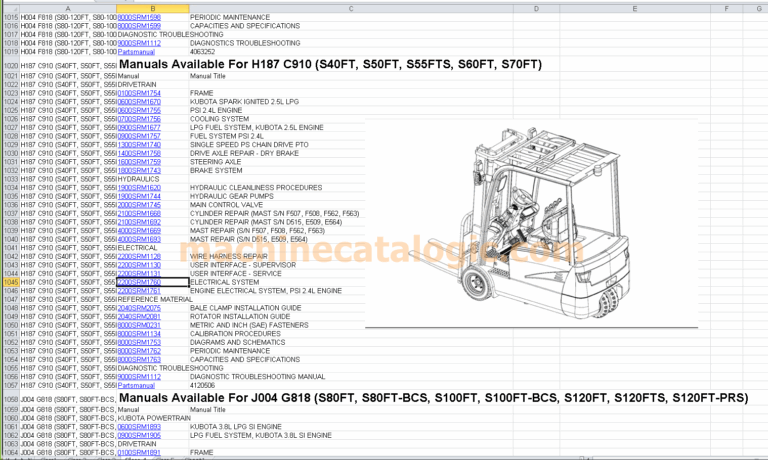Open the 2200SRM1128 wire harness repair link
The width and height of the screenshot is (768, 460).
[139, 256]
